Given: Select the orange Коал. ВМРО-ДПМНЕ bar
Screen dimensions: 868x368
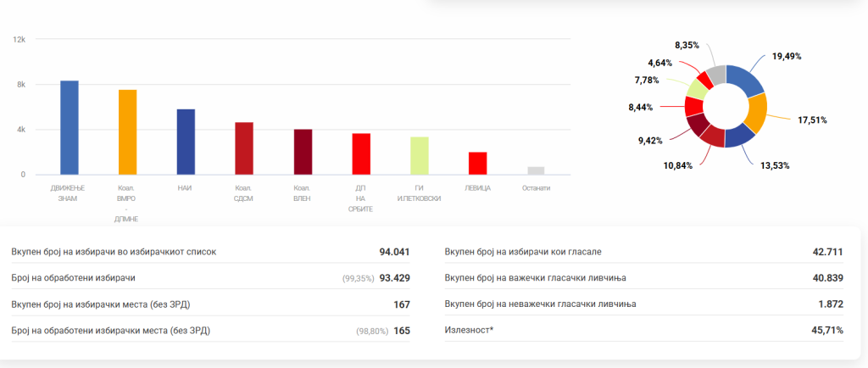Looking at the screenshot, I should [127, 132].
